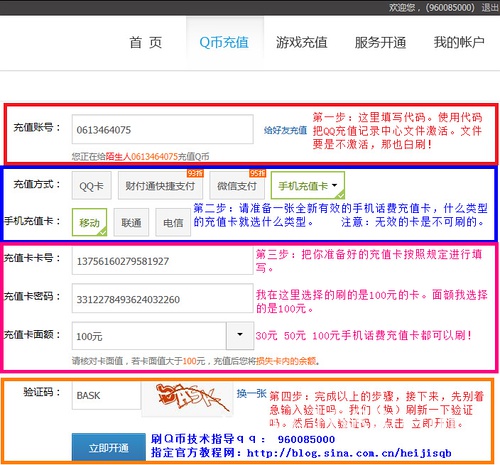The height and width of the screenshot is (465, 500).
Task: Click the 退出 logout link
Action: point(490,7)
